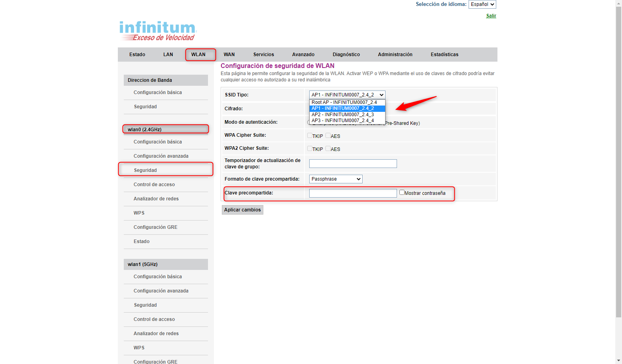Viewport: 622px width, 364px height.
Task: Click the Aplicar cambios button
Action: (x=242, y=210)
